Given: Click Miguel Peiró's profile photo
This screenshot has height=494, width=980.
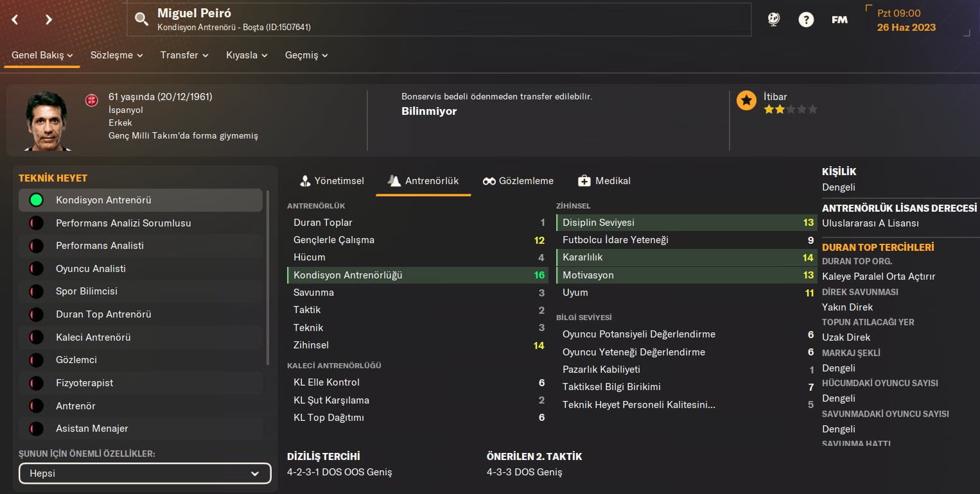Looking at the screenshot, I should tap(46, 121).
